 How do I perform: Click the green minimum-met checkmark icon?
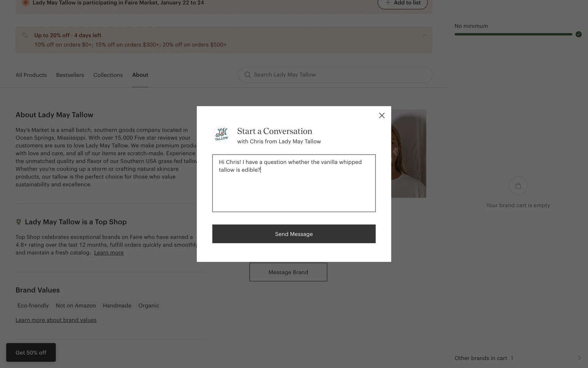click(578, 34)
